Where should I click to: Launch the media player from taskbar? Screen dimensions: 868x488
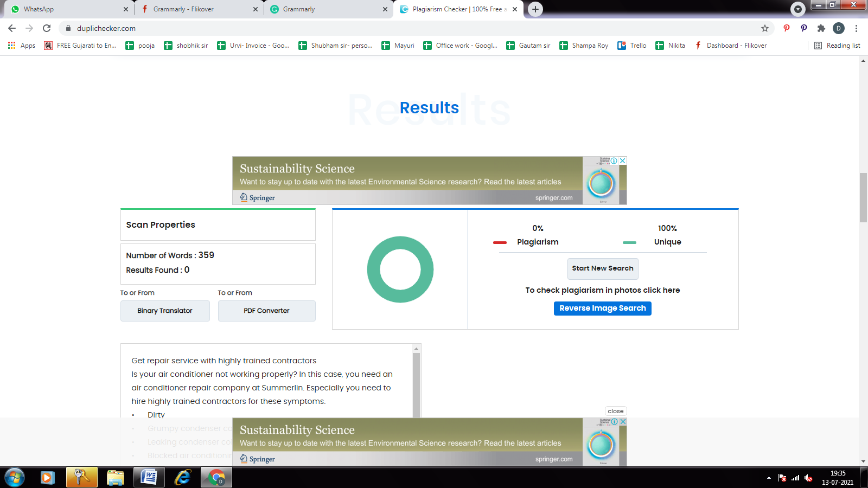click(48, 478)
